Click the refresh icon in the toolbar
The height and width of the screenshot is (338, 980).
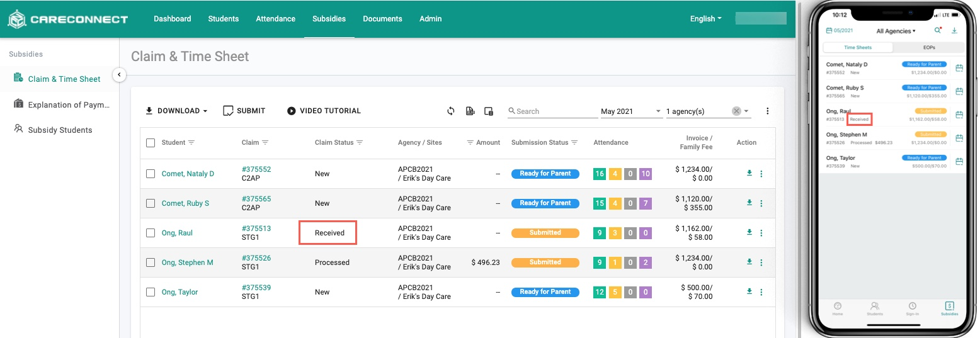(451, 111)
